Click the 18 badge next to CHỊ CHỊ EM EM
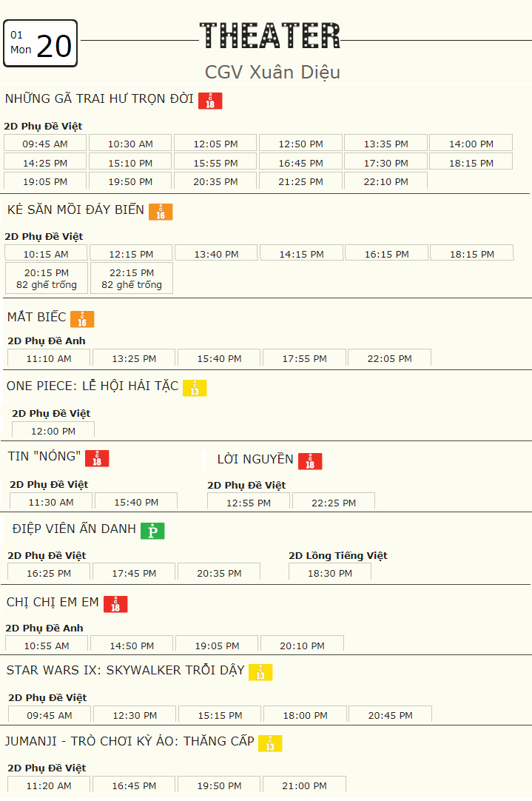This screenshot has width=532, height=801. 115,604
